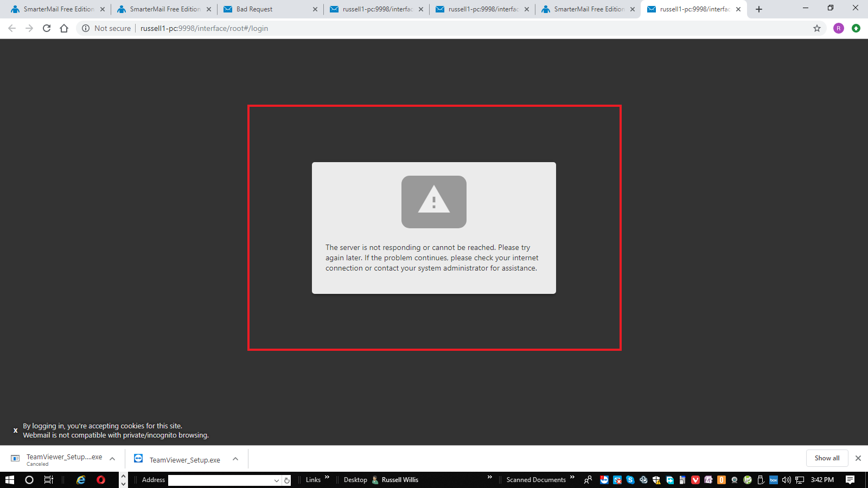Open a new browser tab
868x488 pixels.
pyautogui.click(x=759, y=9)
